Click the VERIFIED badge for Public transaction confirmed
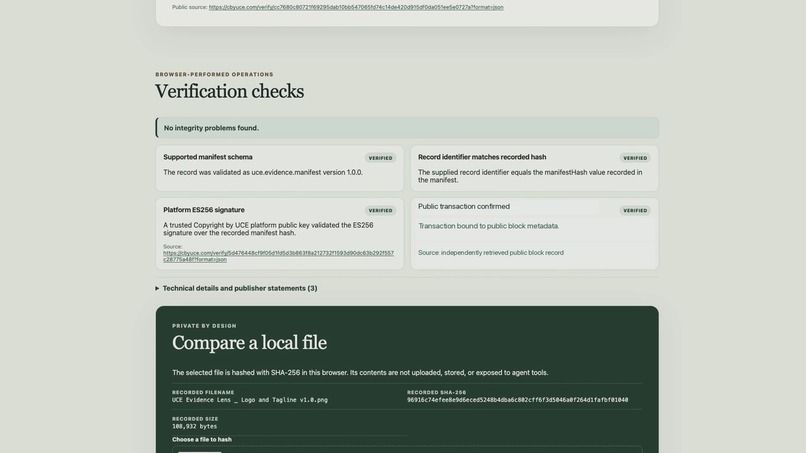Image resolution: width=806 pixels, height=453 pixels. [x=635, y=211]
